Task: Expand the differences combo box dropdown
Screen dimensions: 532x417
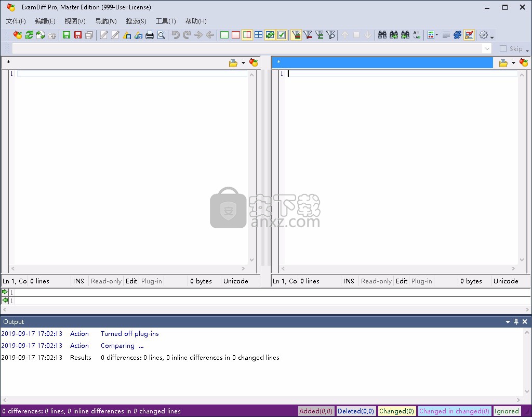Action: (x=487, y=49)
